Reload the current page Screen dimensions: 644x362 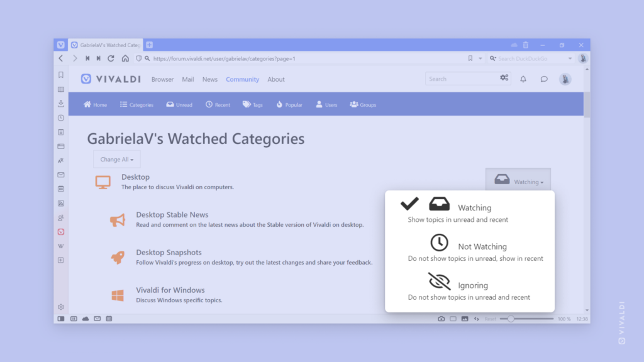point(111,58)
